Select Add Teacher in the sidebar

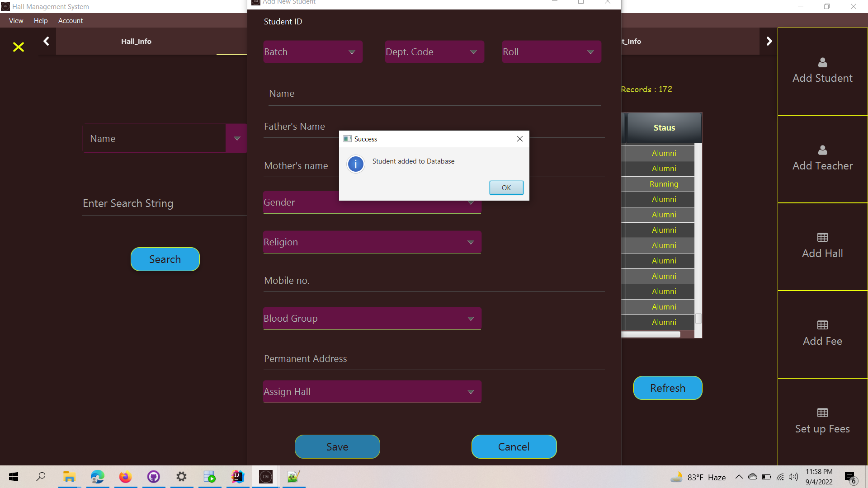(x=822, y=158)
